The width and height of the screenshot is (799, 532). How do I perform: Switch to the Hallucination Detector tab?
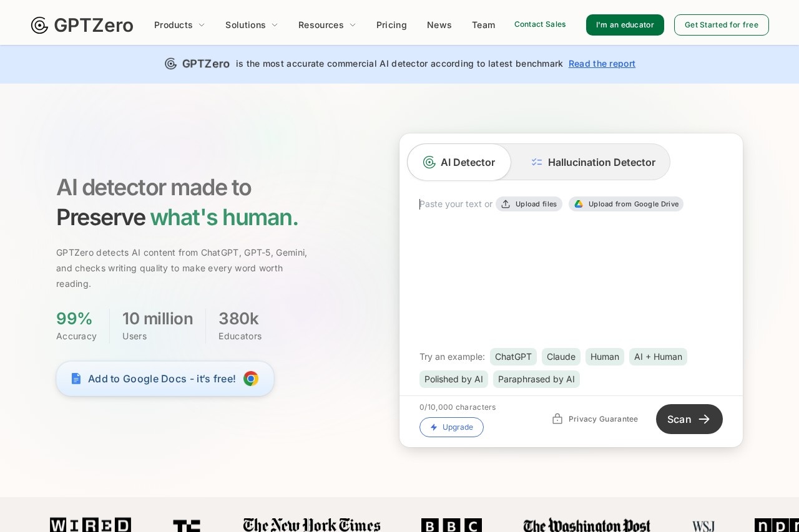click(x=601, y=162)
